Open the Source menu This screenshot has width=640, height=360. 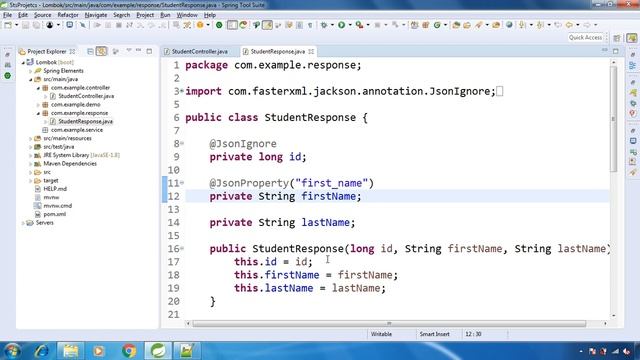[x=42, y=15]
